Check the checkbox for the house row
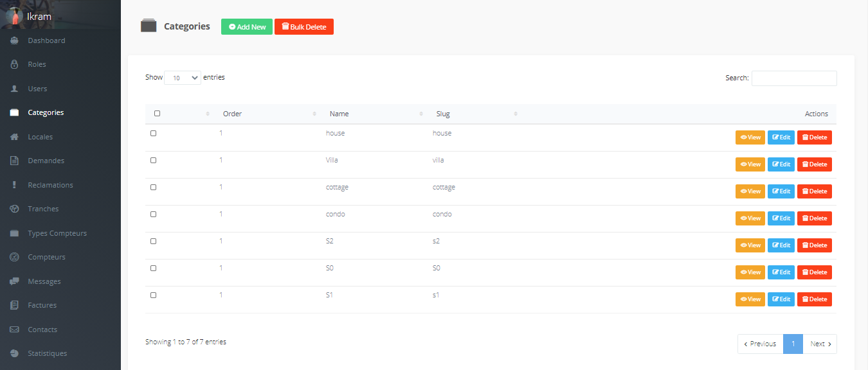 [153, 134]
